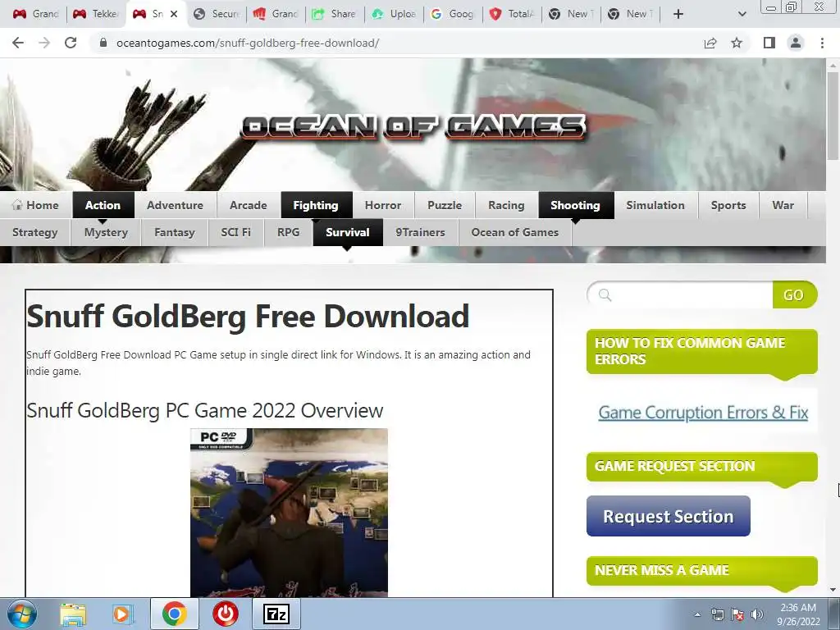
Task: Click the padlock site info icon
Action: point(103,43)
